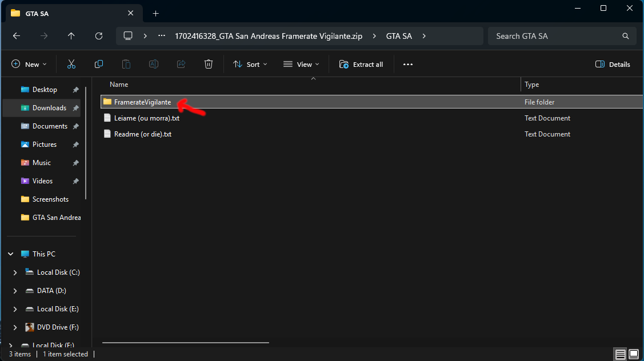
Task: Click Extract all button
Action: coord(361,65)
